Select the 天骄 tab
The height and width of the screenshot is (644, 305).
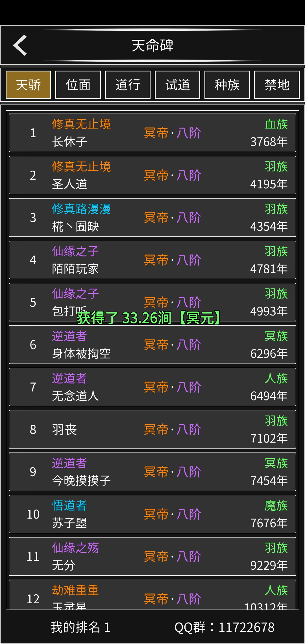(28, 85)
